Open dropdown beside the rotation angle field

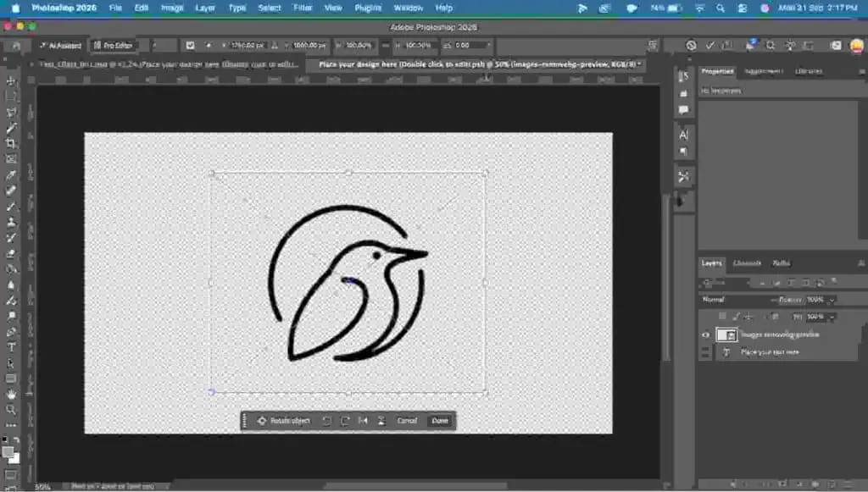point(488,46)
